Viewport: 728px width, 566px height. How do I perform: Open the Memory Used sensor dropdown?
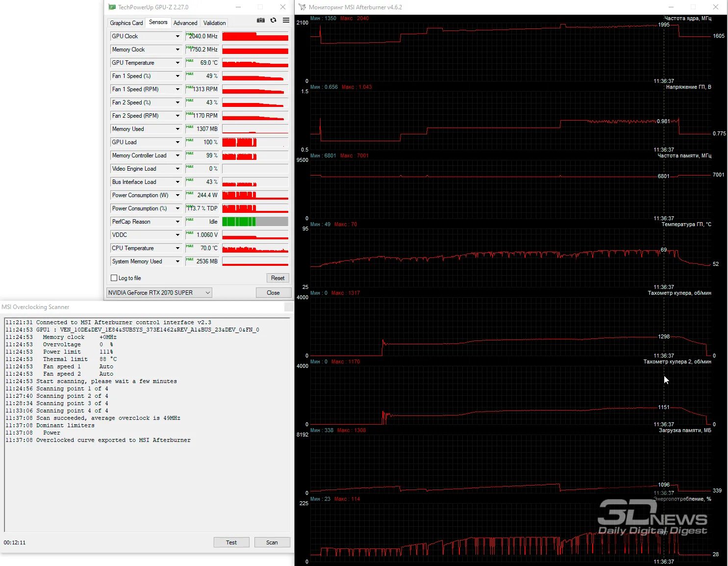click(x=177, y=129)
